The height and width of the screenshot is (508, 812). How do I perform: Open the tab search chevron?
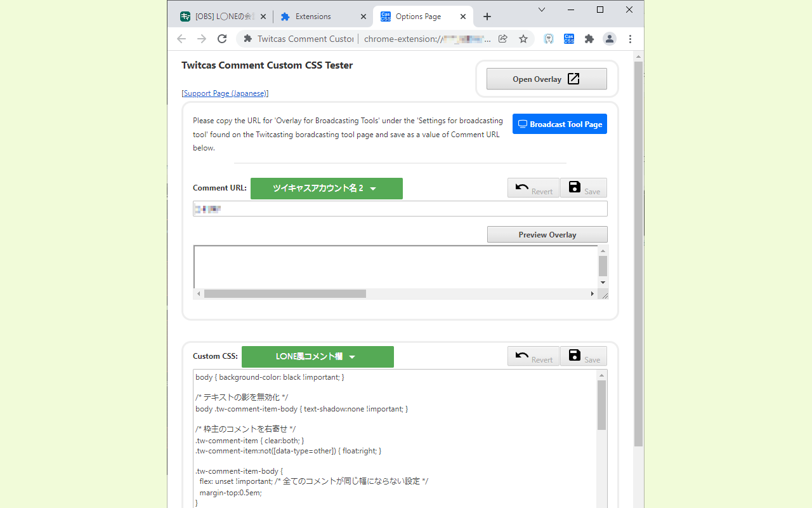(x=542, y=10)
